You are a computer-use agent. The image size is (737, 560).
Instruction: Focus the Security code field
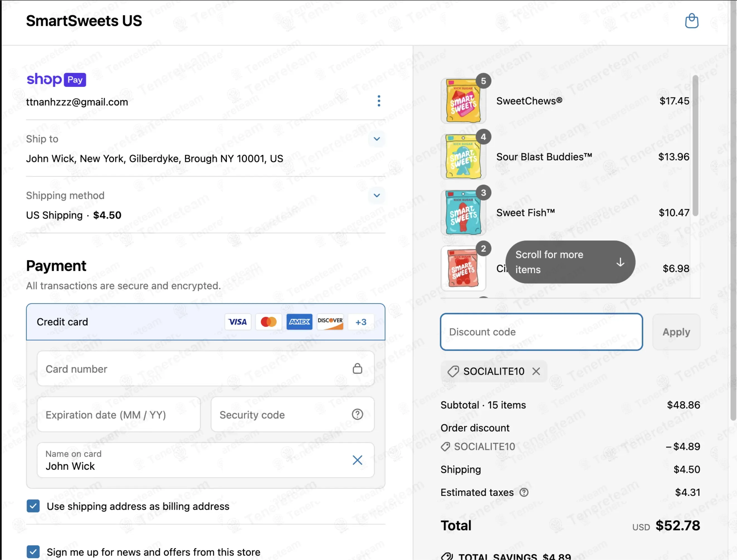(292, 414)
